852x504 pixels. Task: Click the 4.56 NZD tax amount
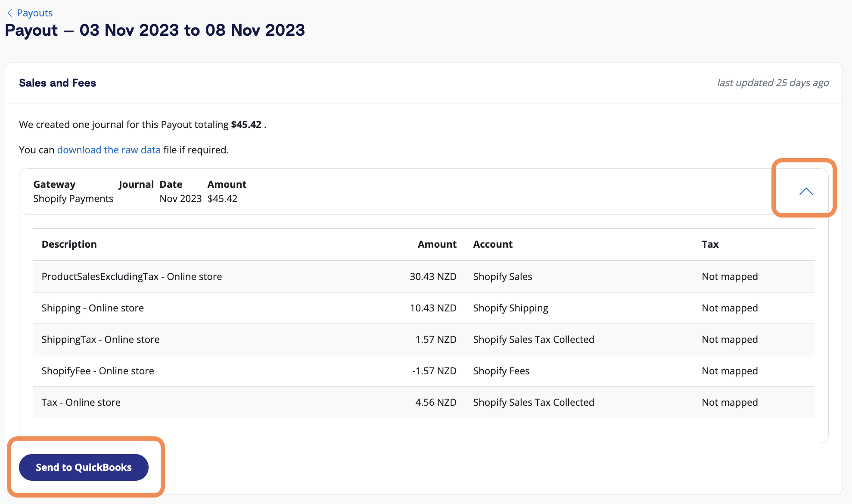436,402
